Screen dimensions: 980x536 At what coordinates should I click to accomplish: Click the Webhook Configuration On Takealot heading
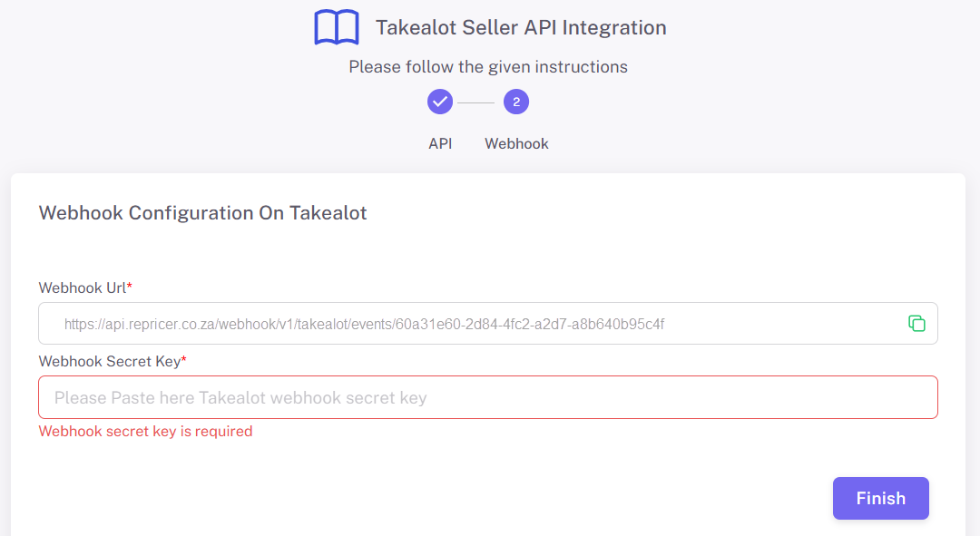click(201, 212)
